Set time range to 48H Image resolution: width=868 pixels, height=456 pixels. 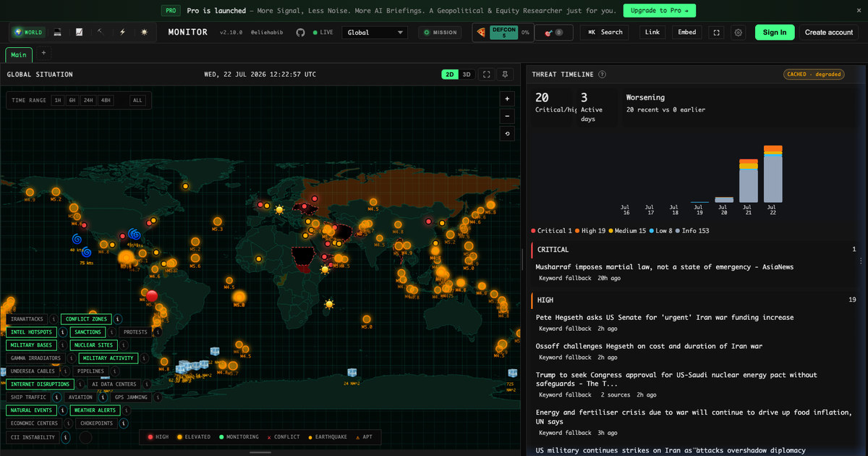(x=106, y=101)
